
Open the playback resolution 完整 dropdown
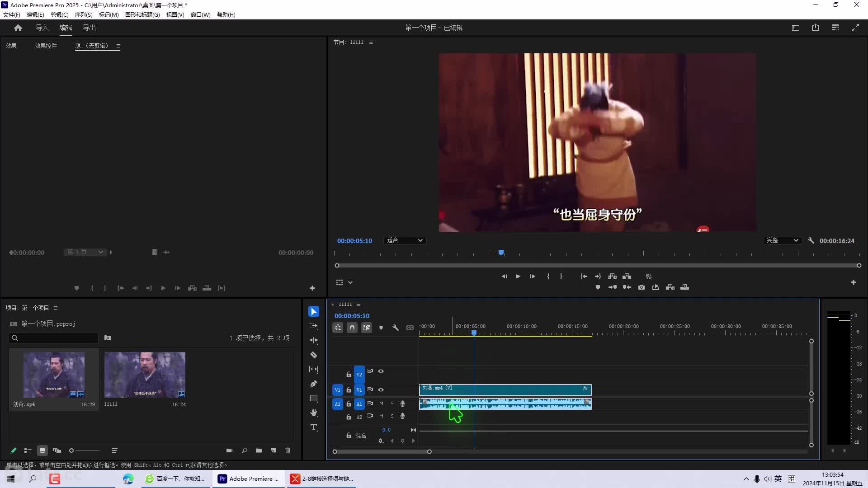pyautogui.click(x=783, y=240)
